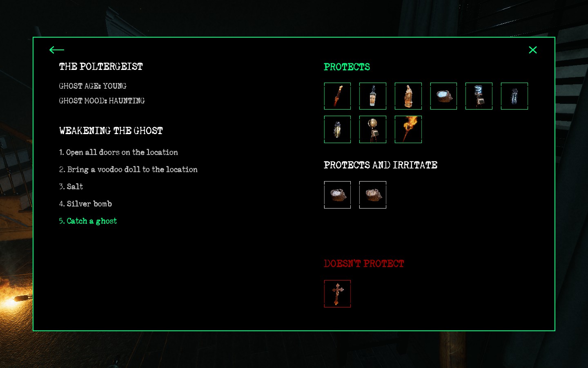Screen dimensions: 588x368
Task: Select the crucifix under Doesn't Protect
Action: point(337,294)
